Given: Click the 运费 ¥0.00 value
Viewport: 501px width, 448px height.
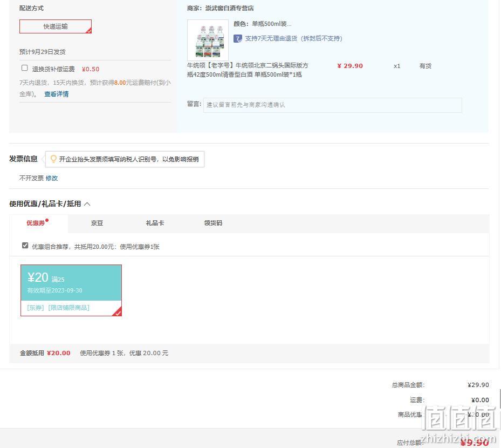Looking at the screenshot, I should 480,400.
